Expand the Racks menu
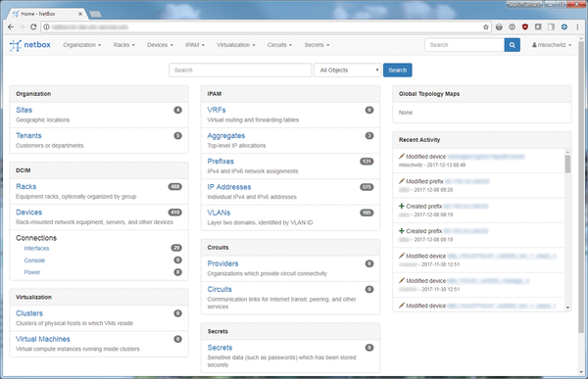The width and height of the screenshot is (588, 379). coord(123,45)
